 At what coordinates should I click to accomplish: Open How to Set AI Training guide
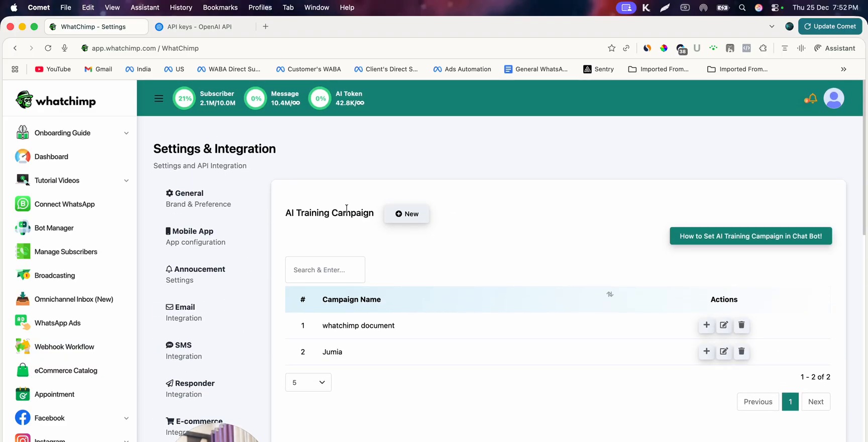(750, 236)
